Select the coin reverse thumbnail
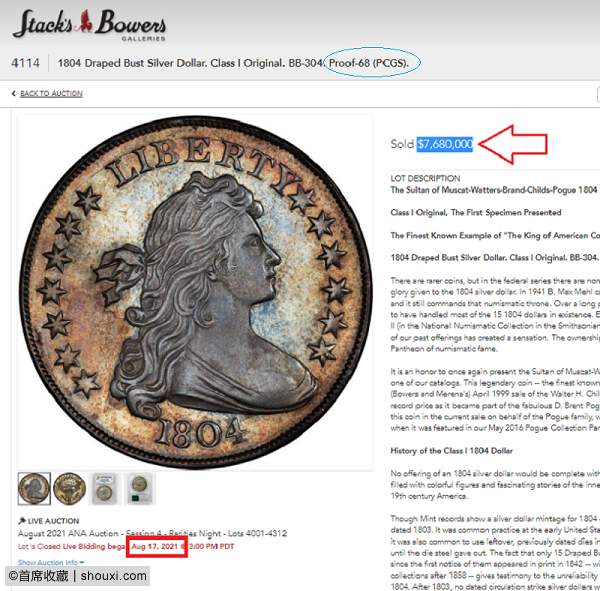Screen dimensions: 600x591 69,489
